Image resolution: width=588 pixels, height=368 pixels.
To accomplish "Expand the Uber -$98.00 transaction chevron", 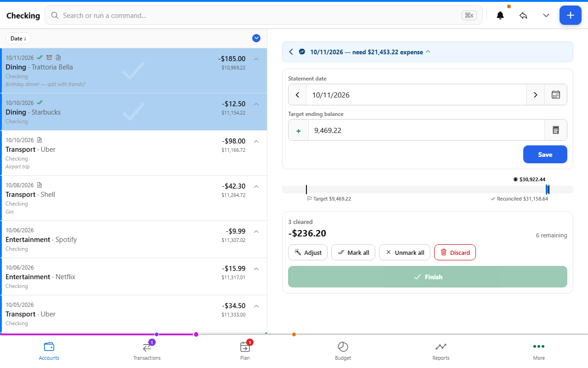I will click(x=256, y=141).
